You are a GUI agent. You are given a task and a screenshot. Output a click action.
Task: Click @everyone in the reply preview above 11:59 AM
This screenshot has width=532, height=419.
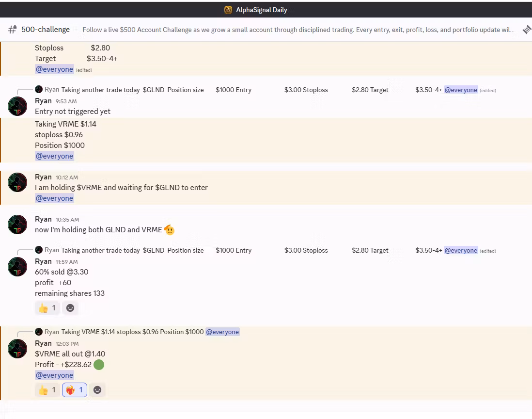461,250
